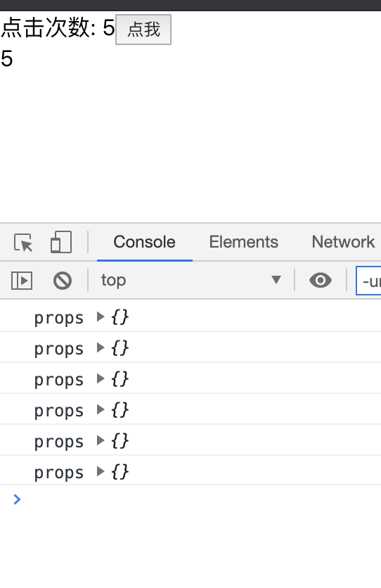Toggle the device toolbar icon

click(x=61, y=242)
